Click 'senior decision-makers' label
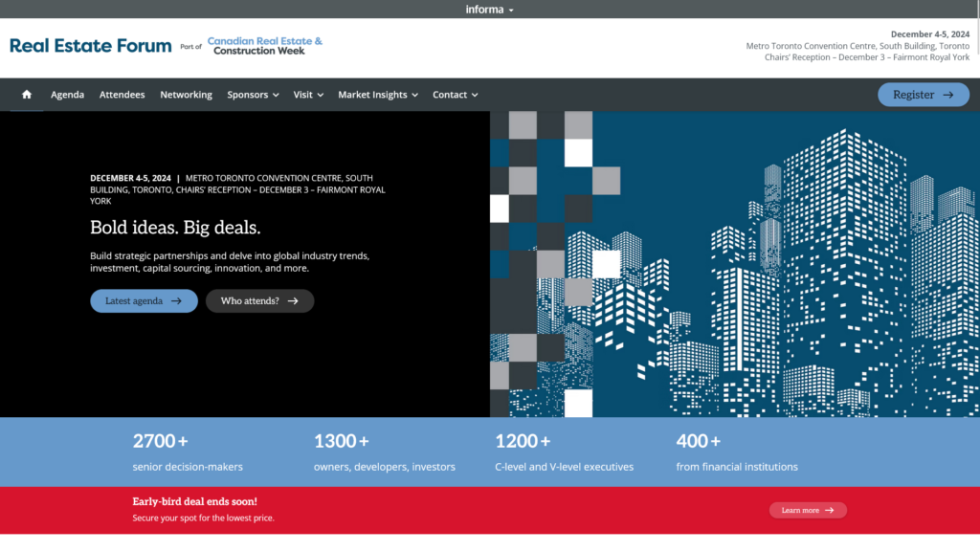The height and width of the screenshot is (551, 980). (188, 467)
